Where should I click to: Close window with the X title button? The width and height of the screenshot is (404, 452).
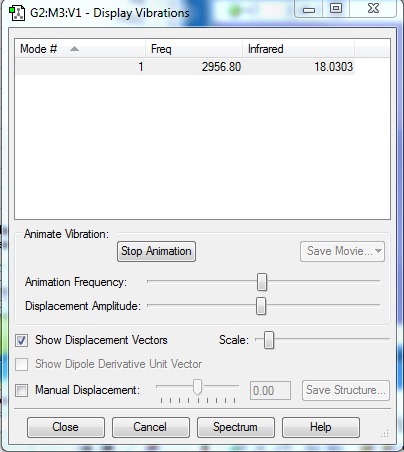click(x=373, y=9)
